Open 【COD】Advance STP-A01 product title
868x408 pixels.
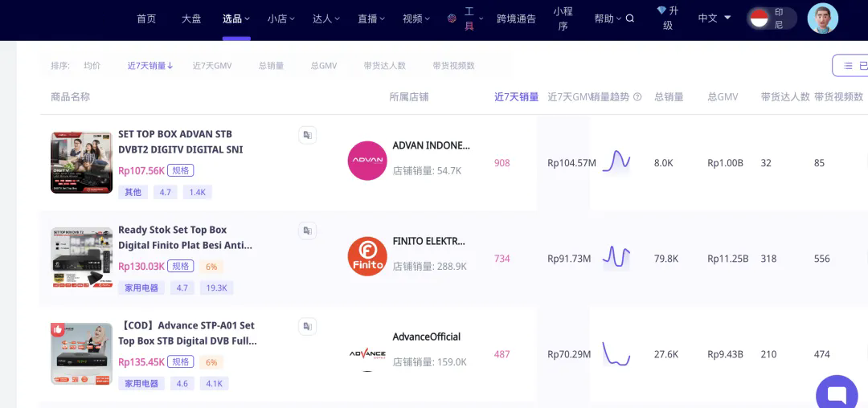click(187, 333)
